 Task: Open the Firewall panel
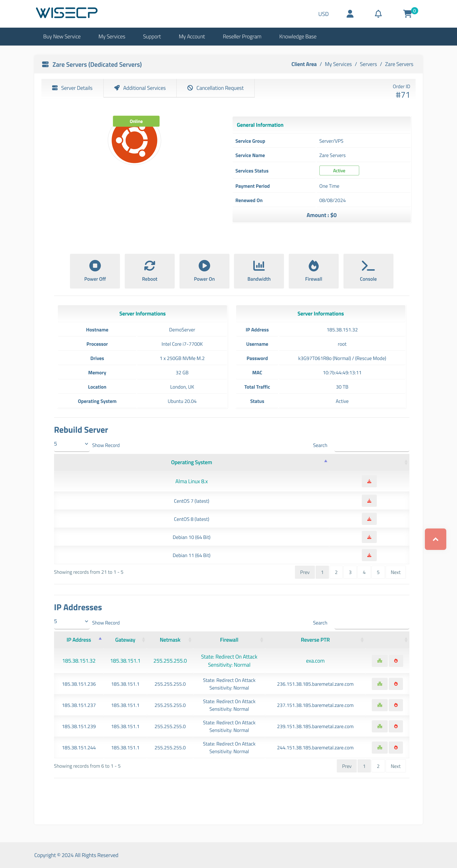(x=314, y=271)
